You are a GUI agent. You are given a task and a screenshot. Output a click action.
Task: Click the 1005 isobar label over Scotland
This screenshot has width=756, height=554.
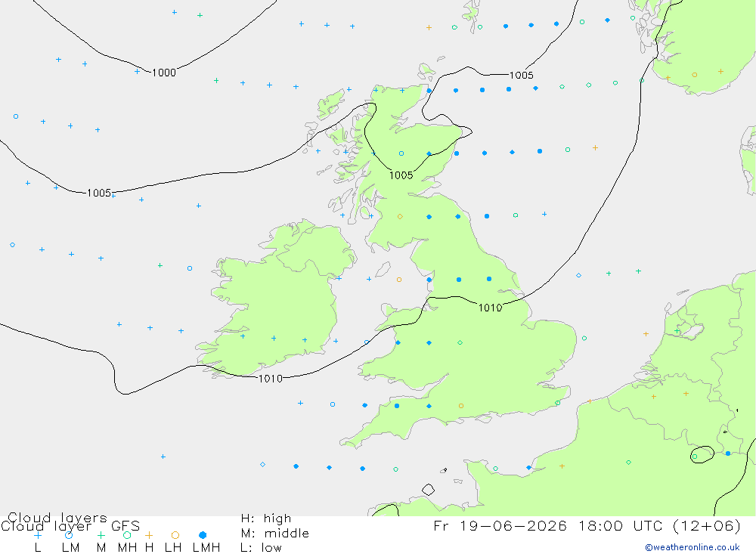click(401, 175)
